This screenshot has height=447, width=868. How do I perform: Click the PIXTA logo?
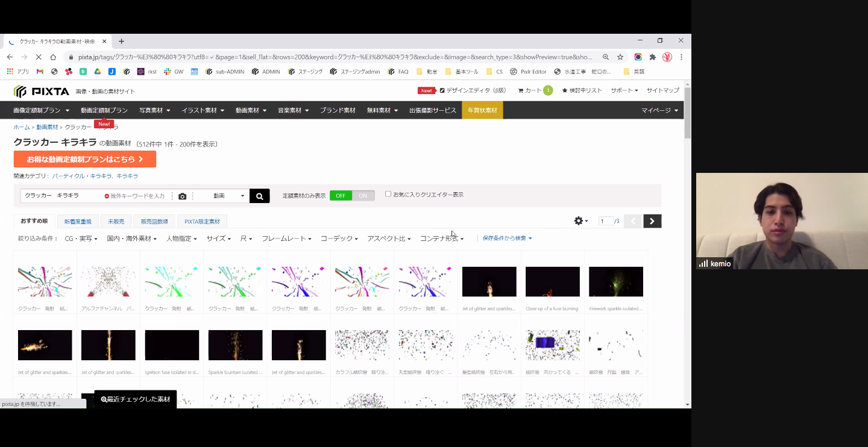37,91
